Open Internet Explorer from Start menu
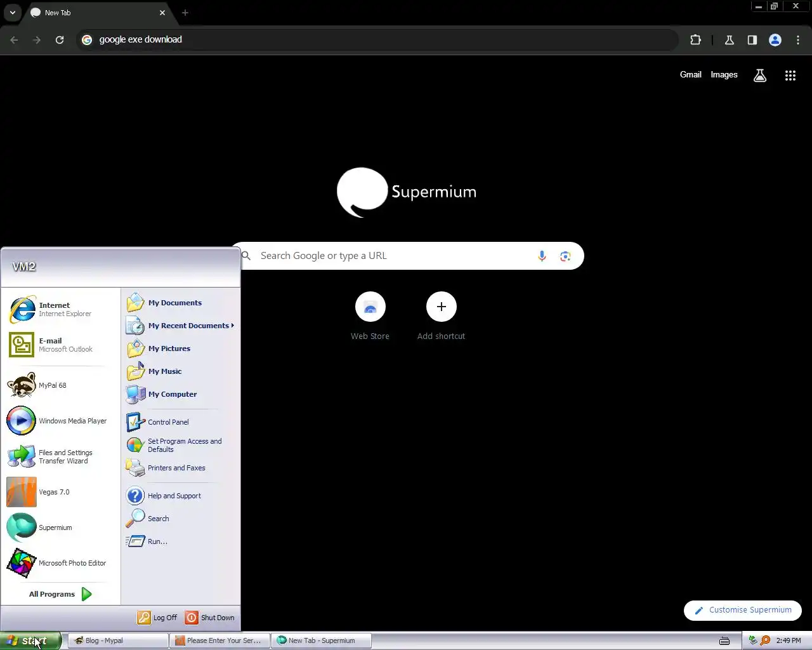Image resolution: width=812 pixels, height=650 pixels. (x=61, y=309)
